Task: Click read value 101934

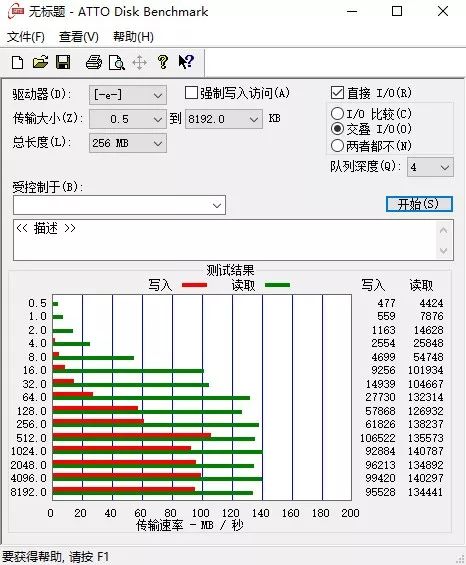Action: click(425, 370)
